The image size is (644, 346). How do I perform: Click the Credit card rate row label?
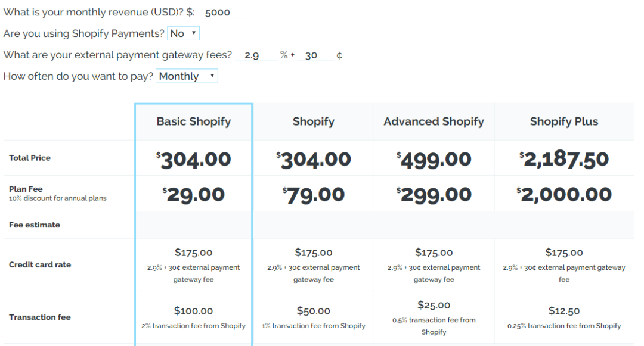pos(40,264)
